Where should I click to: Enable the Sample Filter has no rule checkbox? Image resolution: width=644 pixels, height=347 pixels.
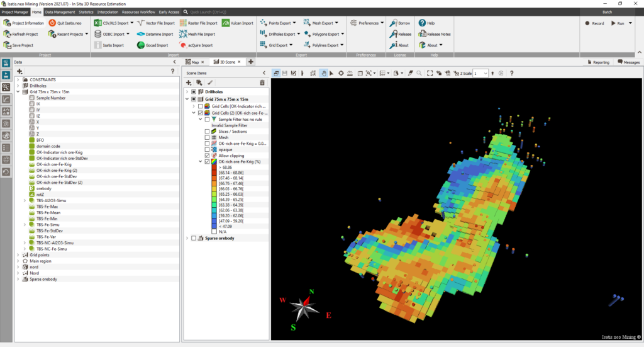pyautogui.click(x=207, y=119)
